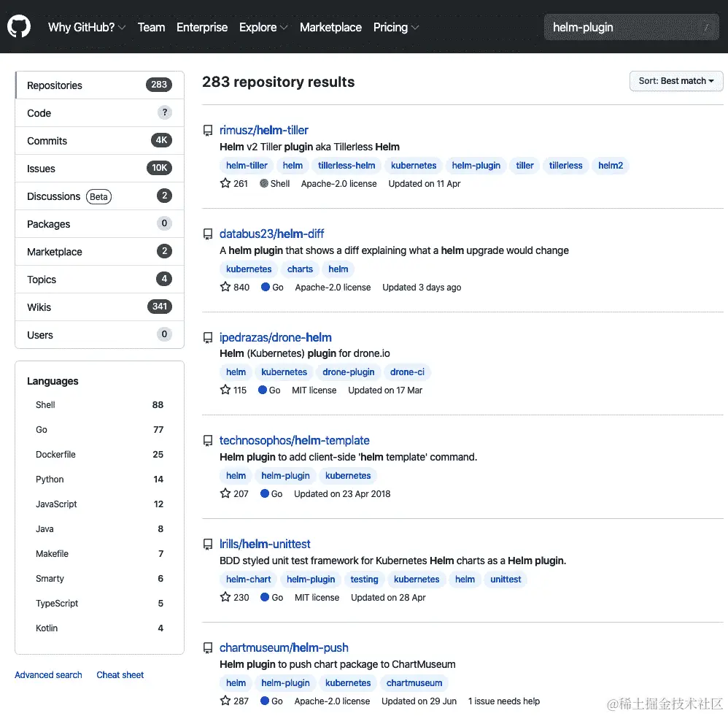Select the Packages results filter

[x=100, y=224]
